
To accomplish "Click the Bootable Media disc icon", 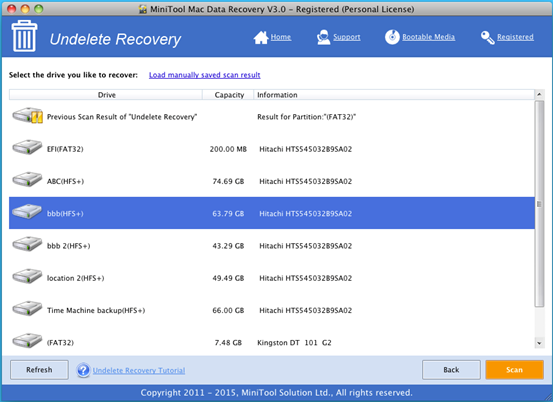I will 392,37.
